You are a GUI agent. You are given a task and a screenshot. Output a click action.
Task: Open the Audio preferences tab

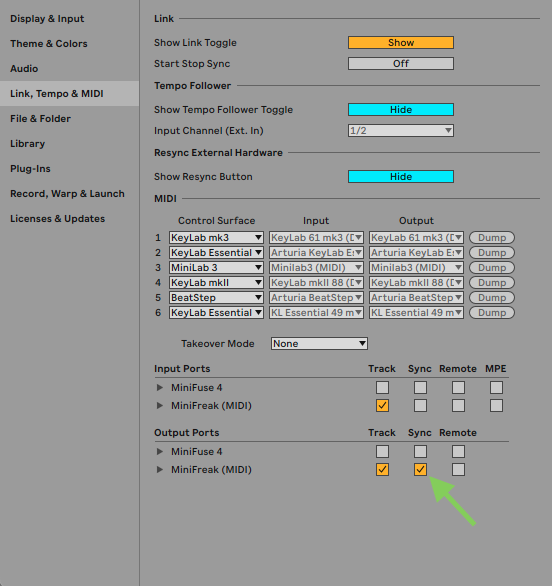tap(24, 69)
